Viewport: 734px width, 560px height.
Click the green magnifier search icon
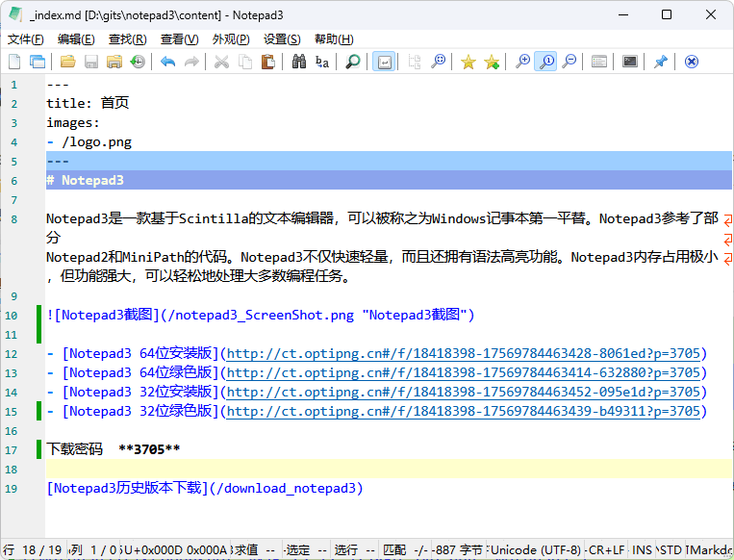352,62
